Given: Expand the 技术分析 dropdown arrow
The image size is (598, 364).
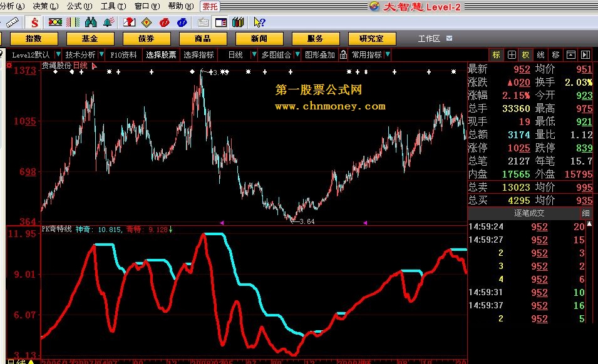Looking at the screenshot, I should [101, 55].
